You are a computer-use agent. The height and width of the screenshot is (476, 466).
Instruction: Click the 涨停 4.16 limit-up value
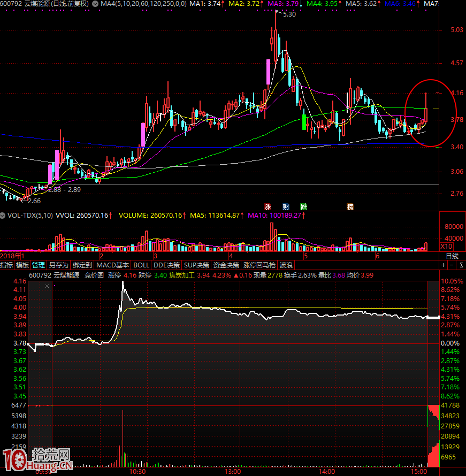click(x=123, y=275)
